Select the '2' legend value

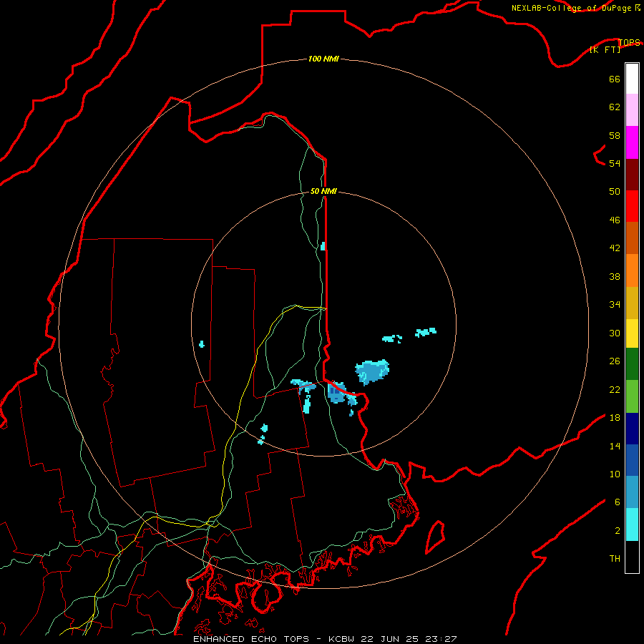(618, 531)
